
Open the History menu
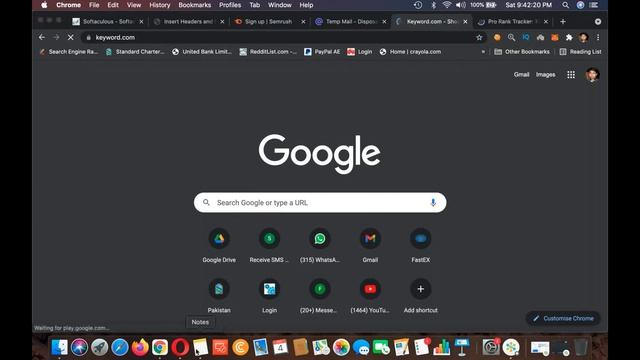pos(160,5)
